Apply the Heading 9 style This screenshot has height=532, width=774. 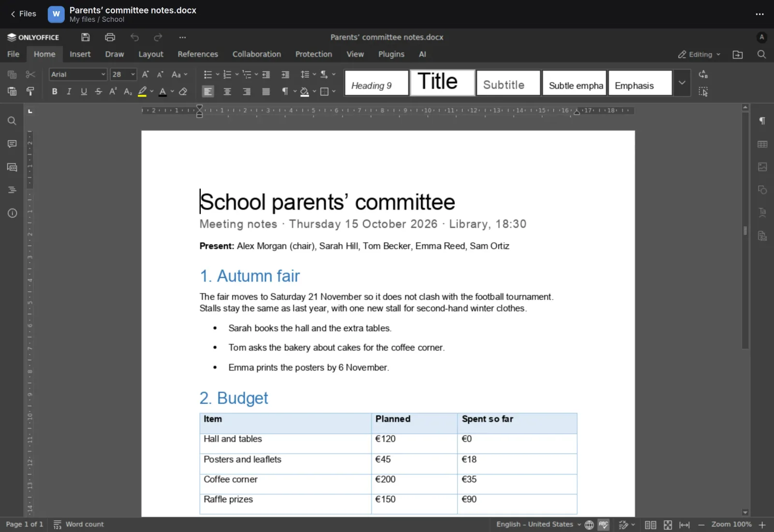[376, 83]
